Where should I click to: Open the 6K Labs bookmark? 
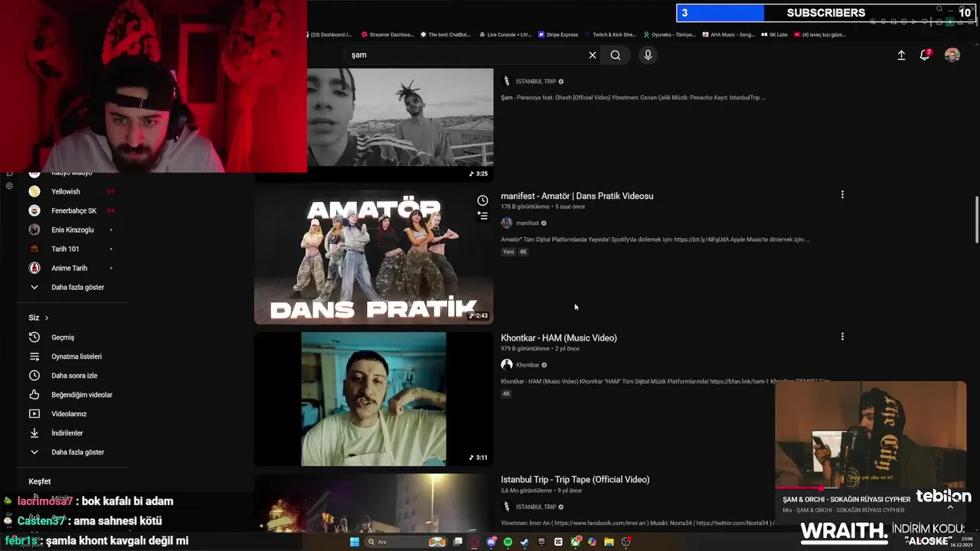774,34
